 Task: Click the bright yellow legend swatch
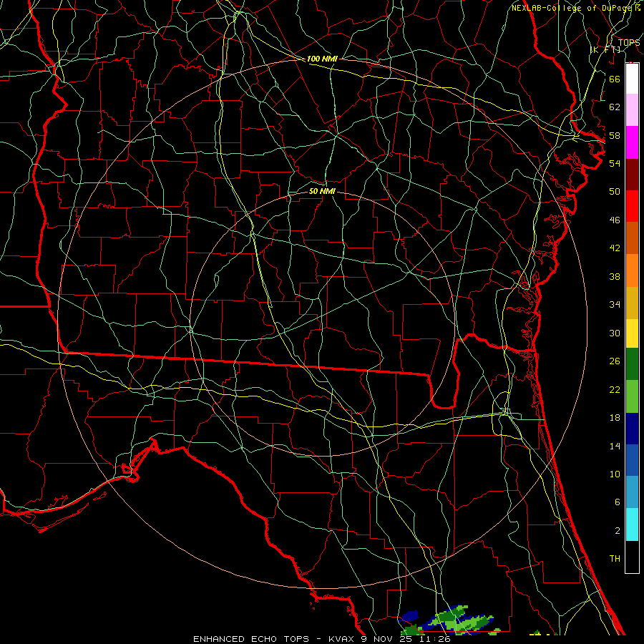[x=632, y=333]
